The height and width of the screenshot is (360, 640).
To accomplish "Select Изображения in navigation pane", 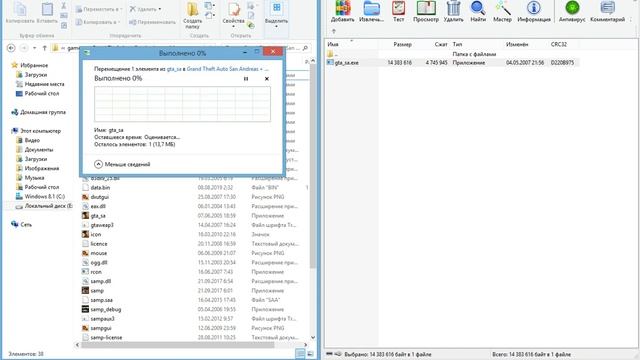I will point(41,169).
